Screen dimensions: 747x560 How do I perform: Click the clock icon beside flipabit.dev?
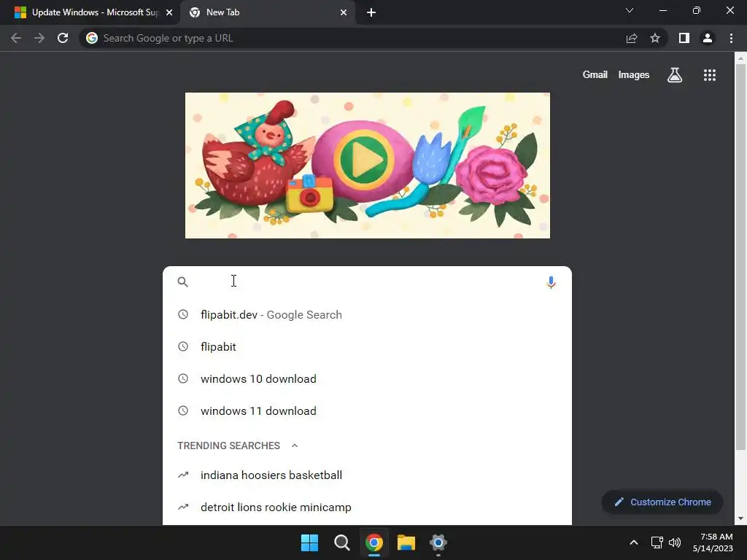coord(183,314)
